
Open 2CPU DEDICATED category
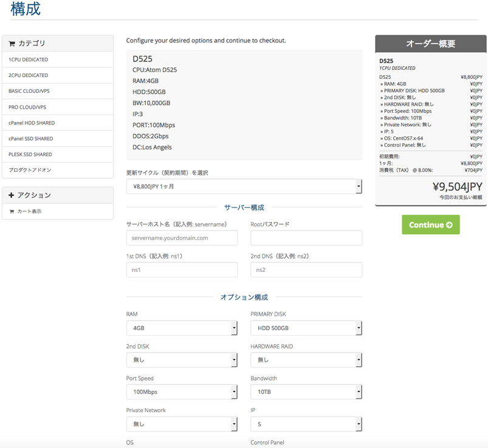pyautogui.click(x=29, y=75)
